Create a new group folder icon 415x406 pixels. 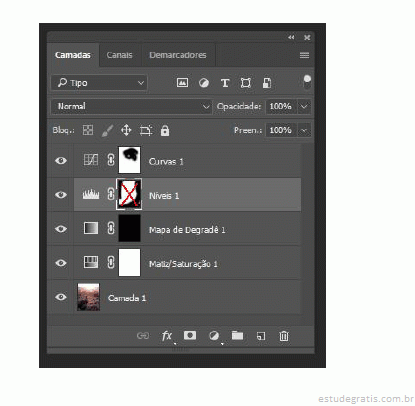click(237, 335)
